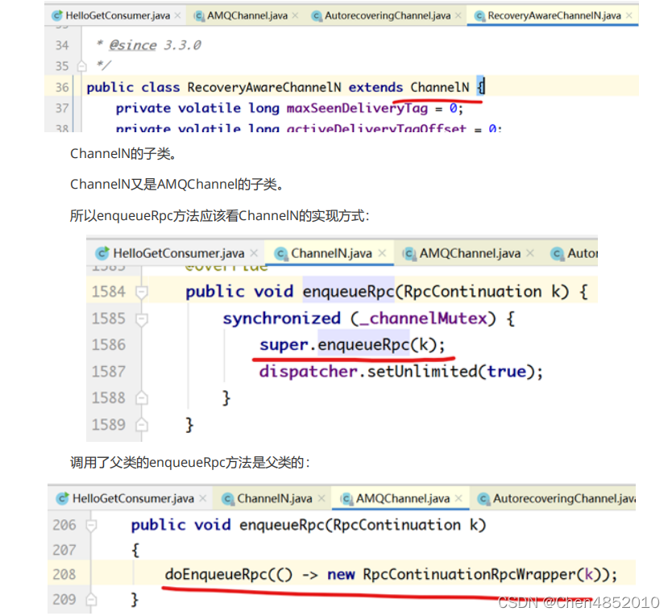Screen dimensions: 672x616
Task: Click class icon on middle ChannelN.java tab
Action: pos(280,253)
